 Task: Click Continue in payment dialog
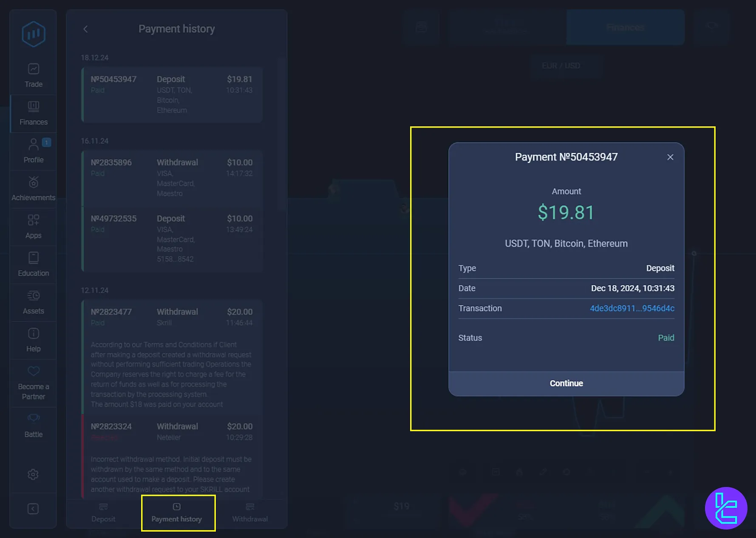pyautogui.click(x=566, y=384)
